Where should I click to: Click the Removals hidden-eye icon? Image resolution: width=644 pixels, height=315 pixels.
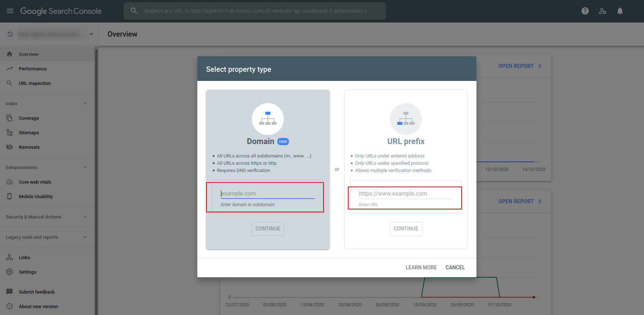point(9,147)
